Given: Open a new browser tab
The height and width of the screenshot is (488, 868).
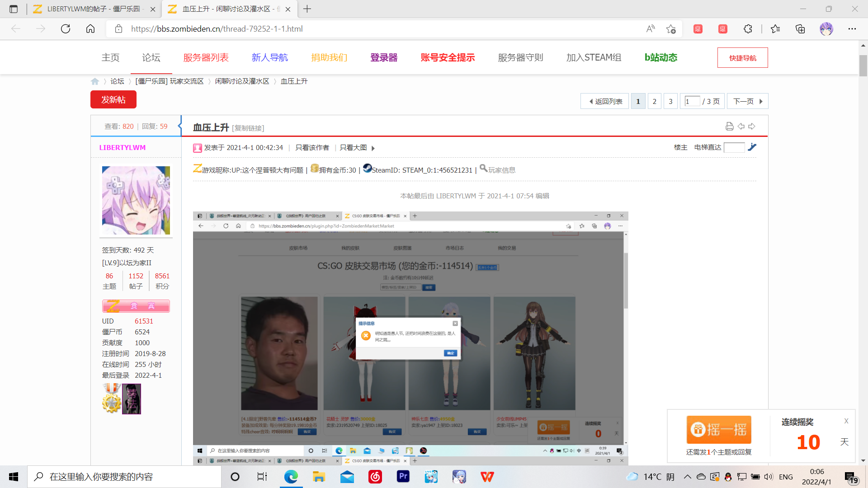Looking at the screenshot, I should (307, 9).
